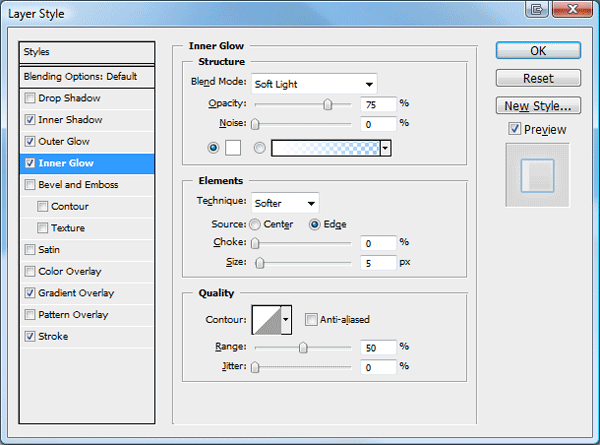
Task: Open the Contour picker dropdown arrow
Action: click(x=286, y=319)
